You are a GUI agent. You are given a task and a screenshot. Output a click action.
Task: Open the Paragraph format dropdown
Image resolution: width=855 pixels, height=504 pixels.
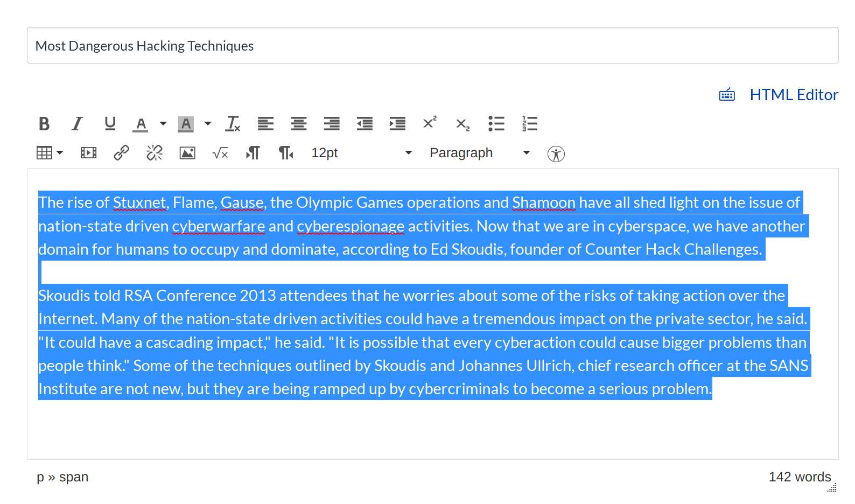(479, 153)
